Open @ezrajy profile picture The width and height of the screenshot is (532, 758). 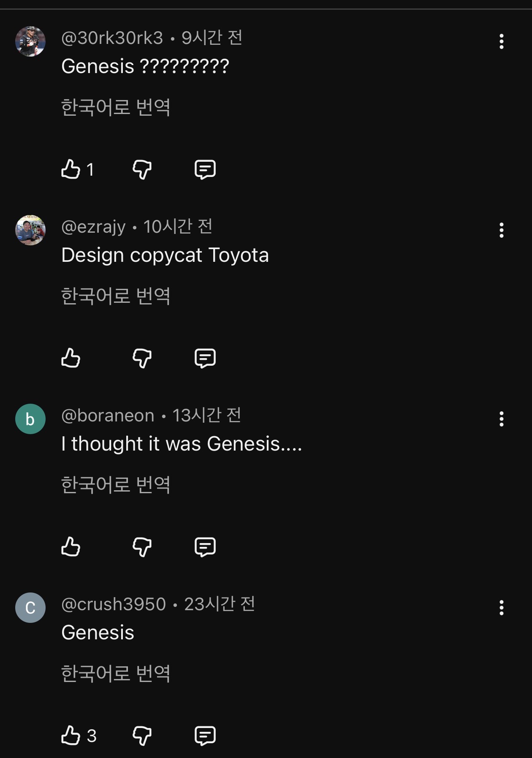[x=30, y=230]
